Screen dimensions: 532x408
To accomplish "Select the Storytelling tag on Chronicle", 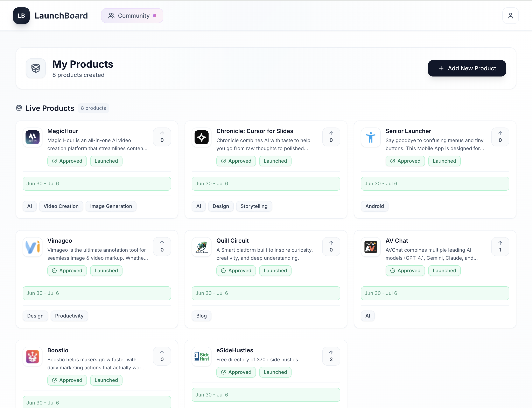I will coord(254,206).
